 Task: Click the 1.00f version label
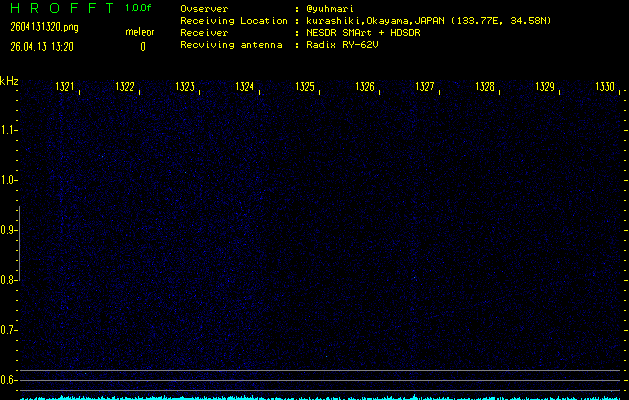coord(139,8)
